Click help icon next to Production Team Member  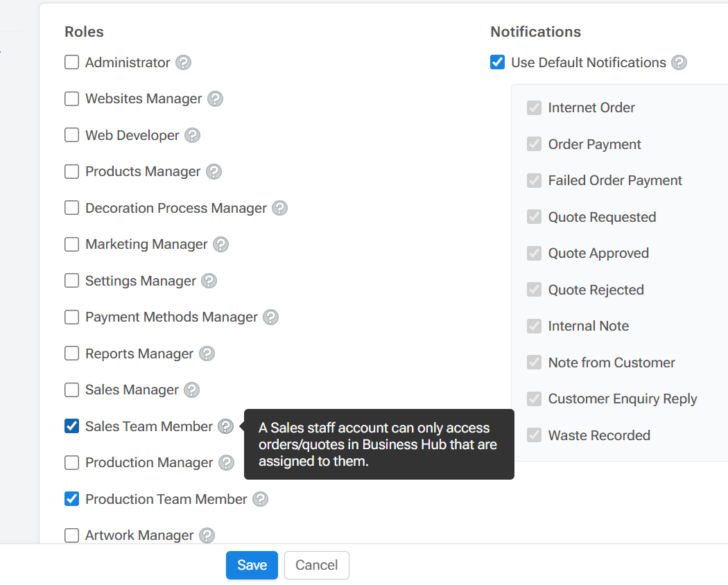[260, 499]
